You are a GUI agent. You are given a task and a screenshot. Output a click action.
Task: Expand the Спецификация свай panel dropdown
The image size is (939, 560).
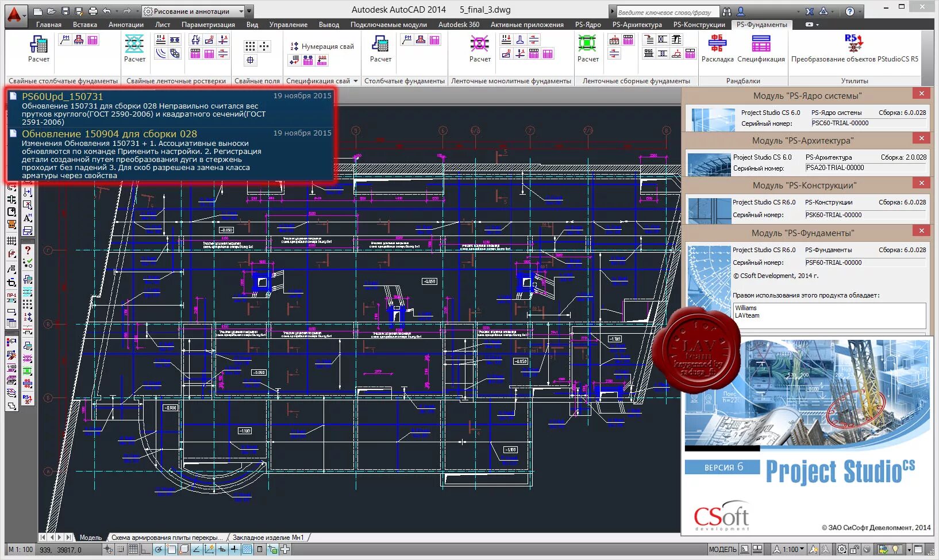356,81
